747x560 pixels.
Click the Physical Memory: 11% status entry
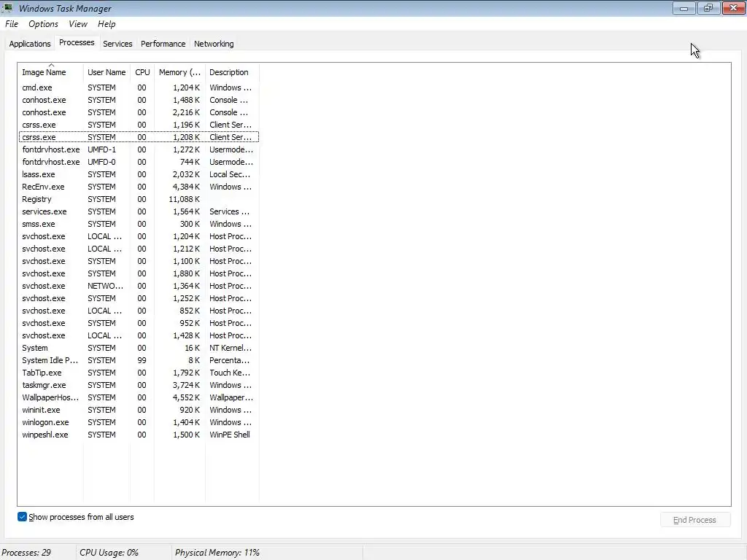(217, 553)
